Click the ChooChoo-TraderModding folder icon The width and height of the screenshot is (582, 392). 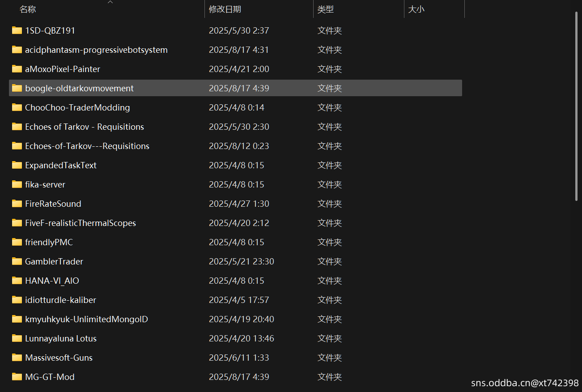17,107
